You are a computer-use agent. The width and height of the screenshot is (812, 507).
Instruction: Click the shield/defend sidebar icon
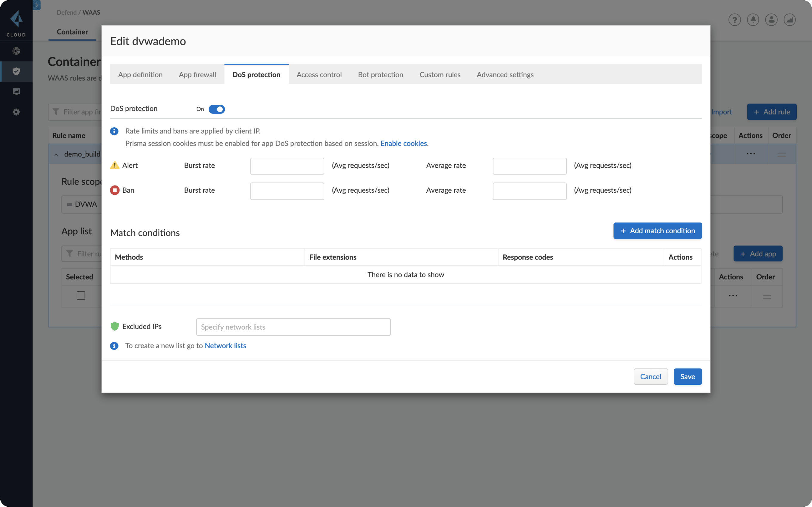pos(16,71)
